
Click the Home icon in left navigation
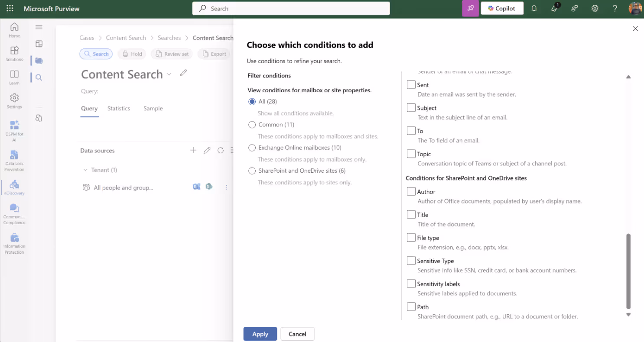point(14,30)
